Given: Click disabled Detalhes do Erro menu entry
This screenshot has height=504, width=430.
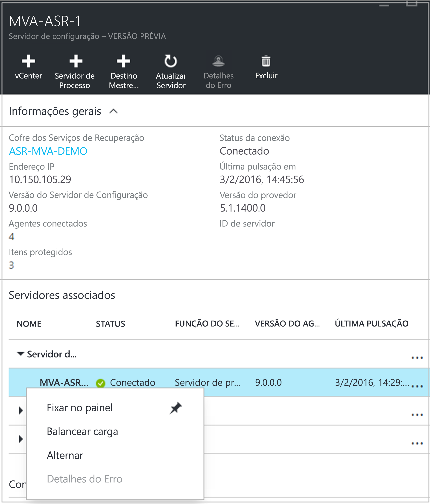Looking at the screenshot, I should coord(85,479).
